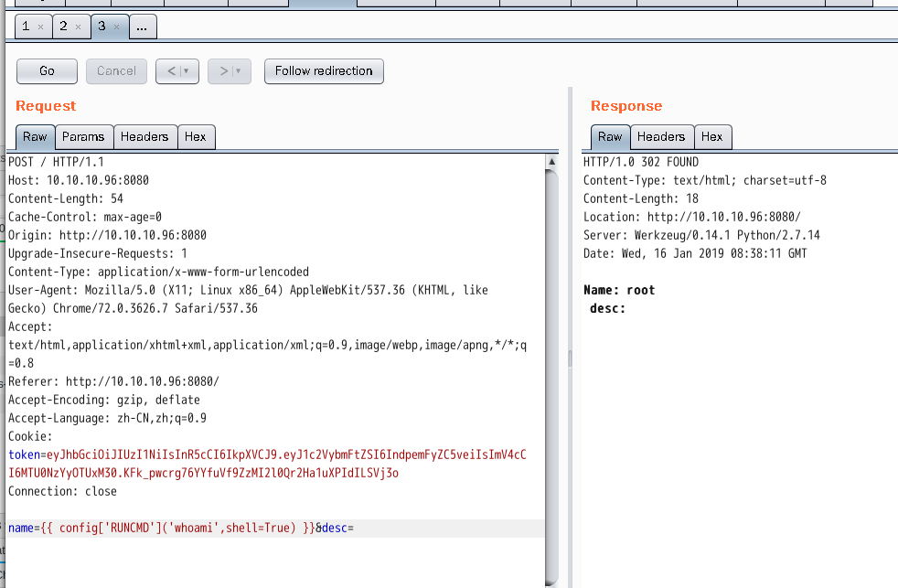Go forward to next request in history
Viewport: 898px width, 588px height.
(x=224, y=71)
